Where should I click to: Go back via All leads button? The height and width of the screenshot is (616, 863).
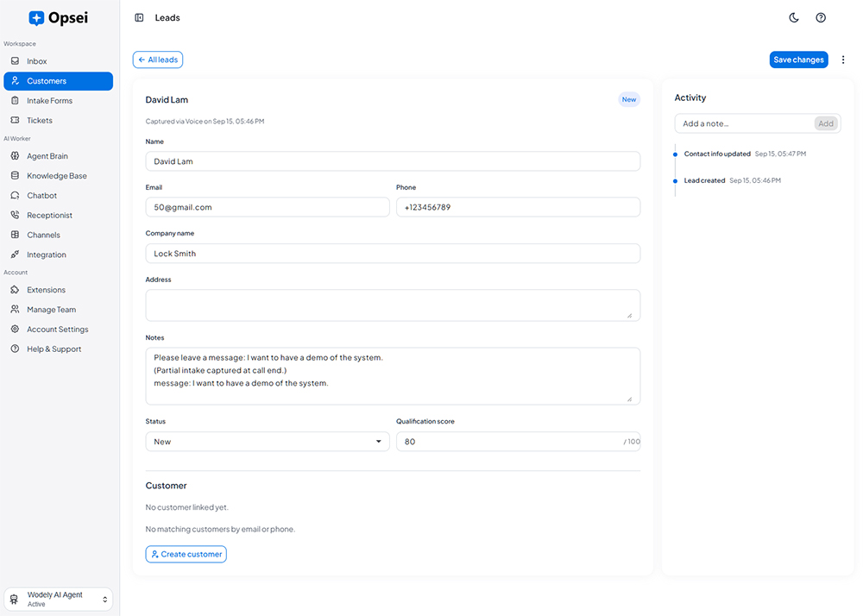[157, 60]
